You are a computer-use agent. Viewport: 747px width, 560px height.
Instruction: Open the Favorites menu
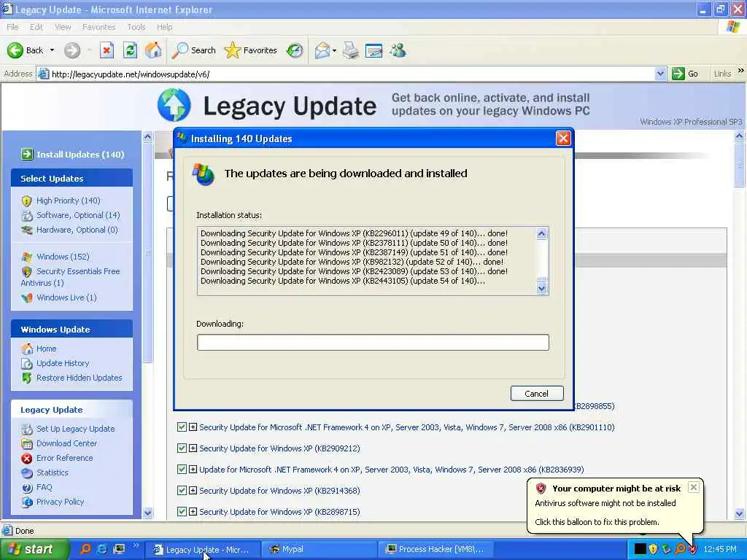click(x=98, y=27)
